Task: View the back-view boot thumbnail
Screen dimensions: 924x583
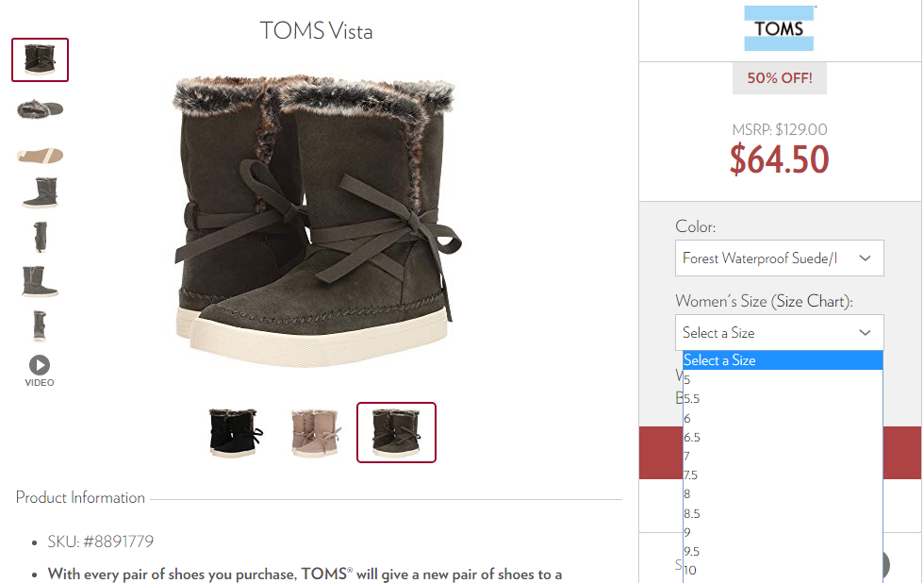Action: click(40, 237)
